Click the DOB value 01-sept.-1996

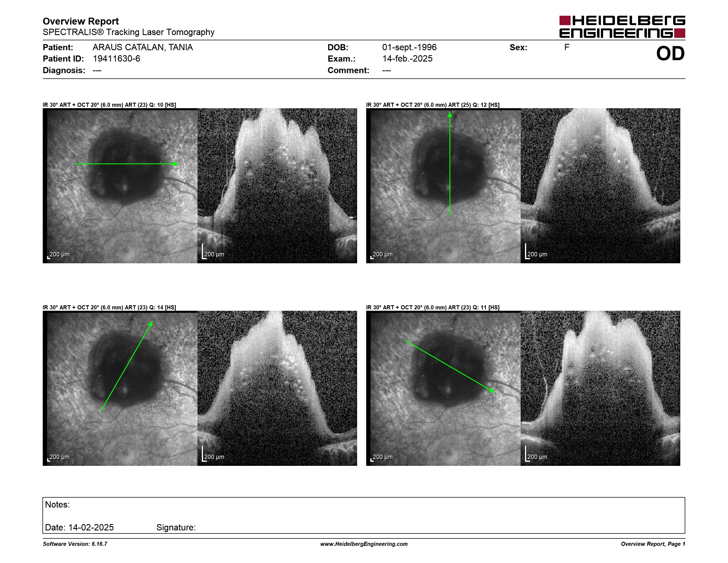pos(409,47)
